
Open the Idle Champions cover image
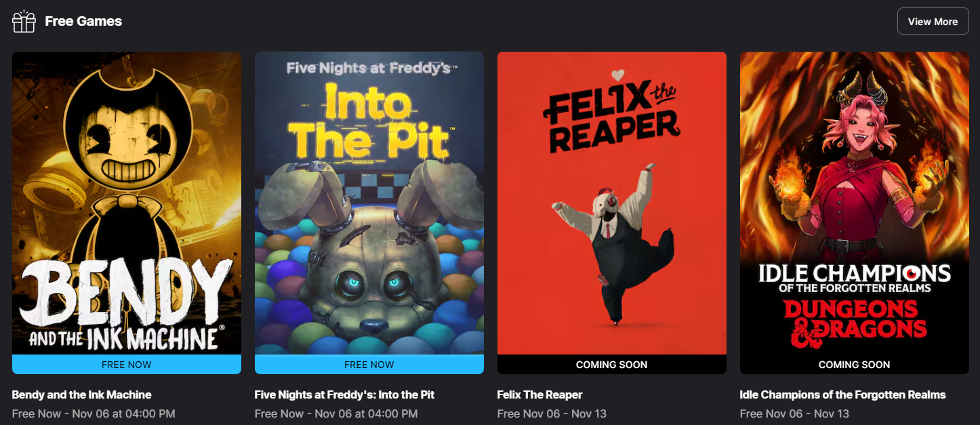point(855,203)
